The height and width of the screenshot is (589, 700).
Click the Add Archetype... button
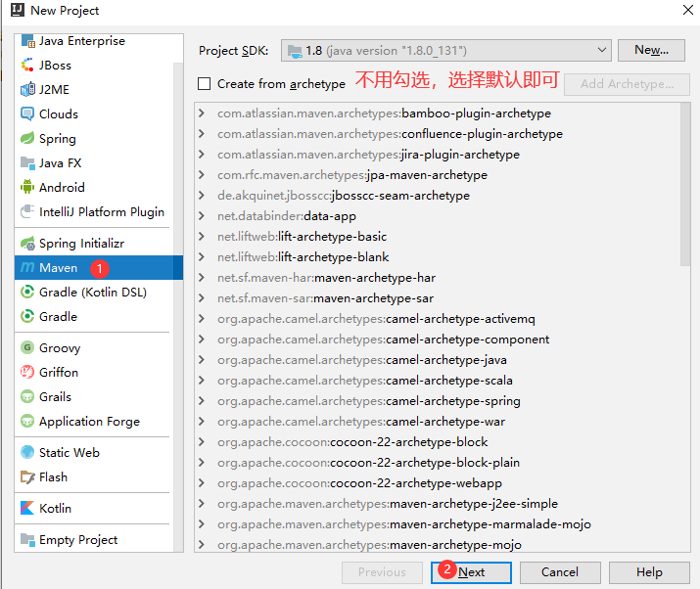pyautogui.click(x=627, y=84)
